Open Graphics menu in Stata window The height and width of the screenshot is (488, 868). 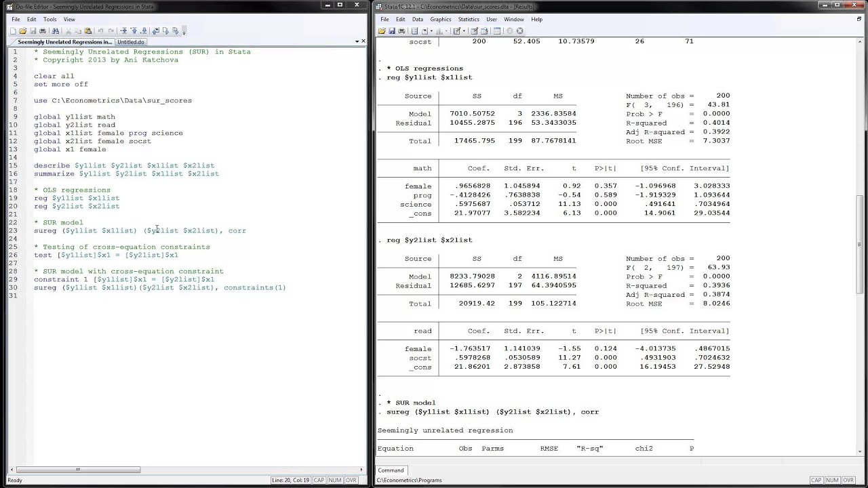pyautogui.click(x=441, y=20)
